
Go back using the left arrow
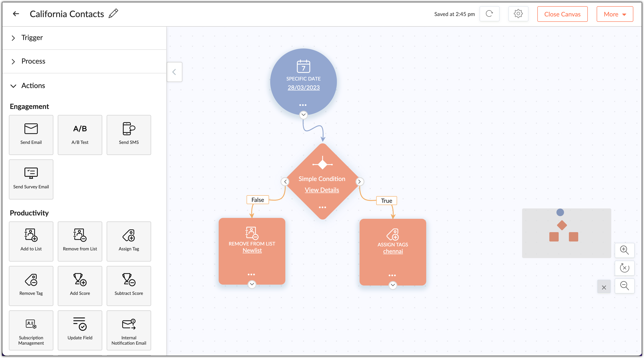point(16,14)
